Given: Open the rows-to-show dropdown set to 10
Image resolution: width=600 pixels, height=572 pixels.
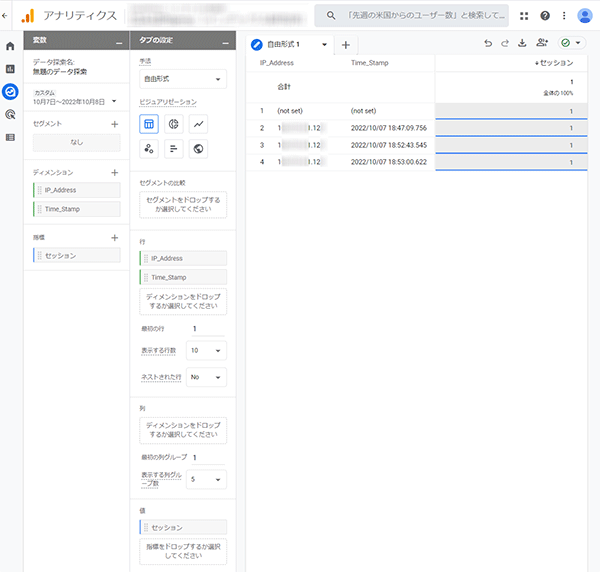Looking at the screenshot, I should 206,350.
